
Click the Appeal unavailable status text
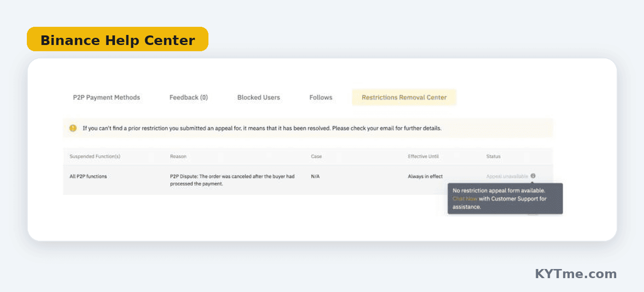[507, 177]
